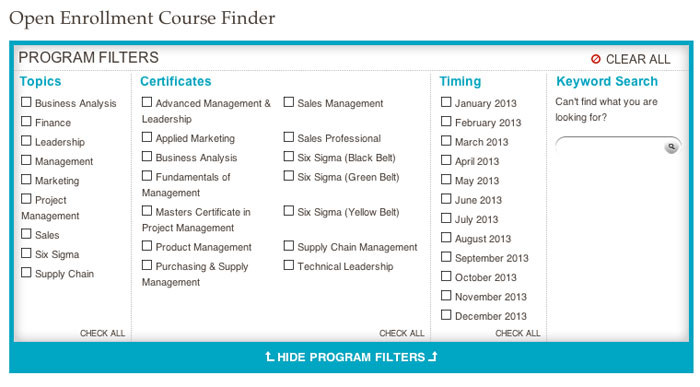Screen dimensions: 700x387
Task: Select the January 2013 timing checkbox
Action: [x=446, y=102]
